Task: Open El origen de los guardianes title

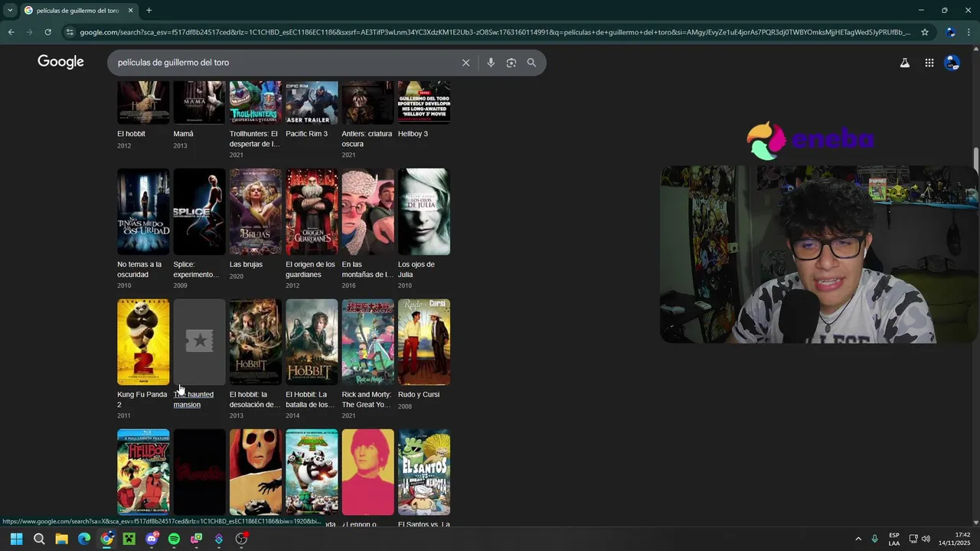Action: point(310,269)
